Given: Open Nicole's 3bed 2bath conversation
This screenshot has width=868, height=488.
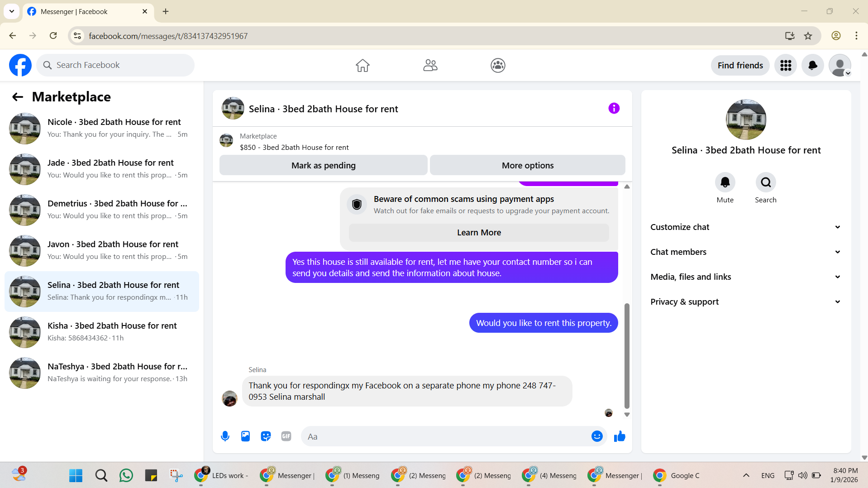Looking at the screenshot, I should (x=102, y=129).
